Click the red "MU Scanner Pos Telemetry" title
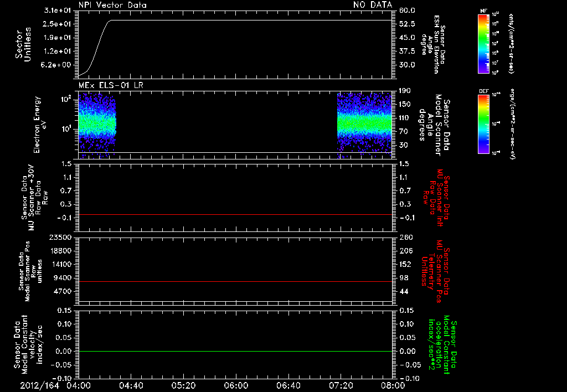Screen dimensions: 567x392 436,271
